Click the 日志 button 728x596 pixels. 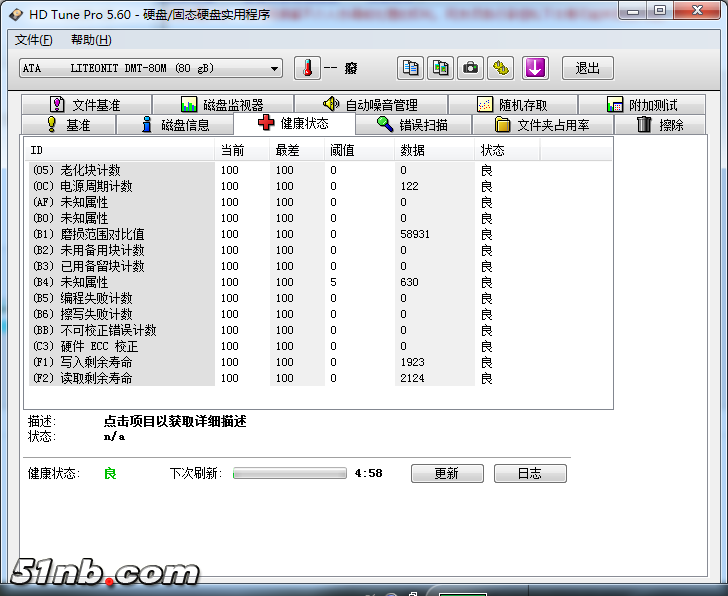click(530, 473)
